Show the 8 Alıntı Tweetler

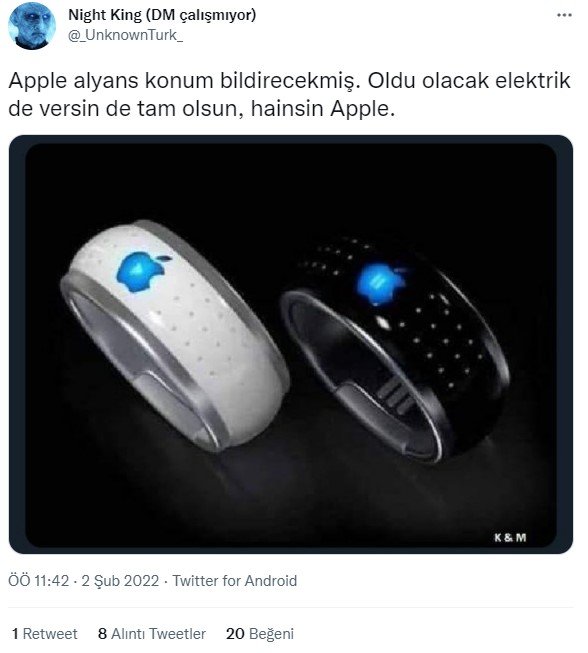coord(152,633)
